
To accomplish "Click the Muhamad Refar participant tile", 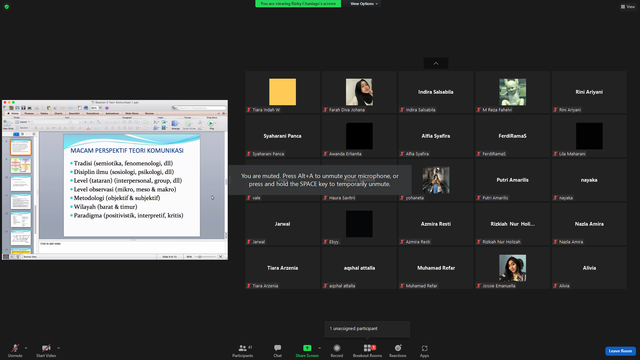I will [x=436, y=268].
